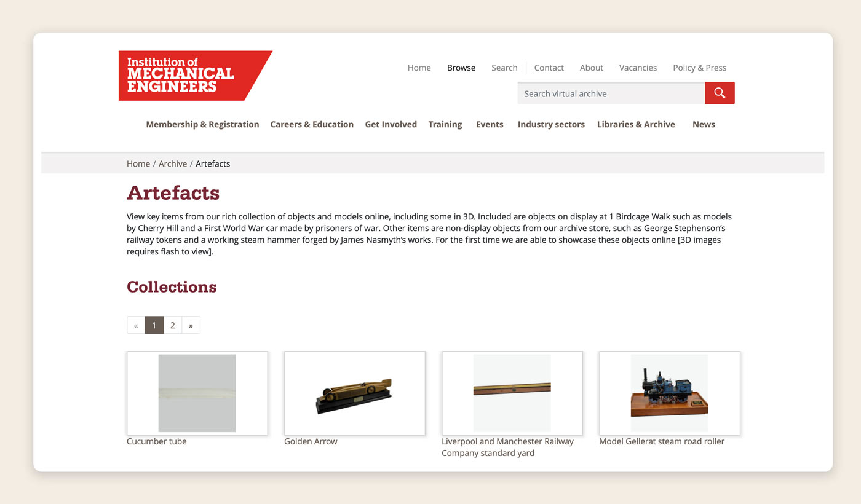This screenshot has width=861, height=504.
Task: Open the Liverpool and Manchester Railway yard image
Action: pyautogui.click(x=512, y=393)
